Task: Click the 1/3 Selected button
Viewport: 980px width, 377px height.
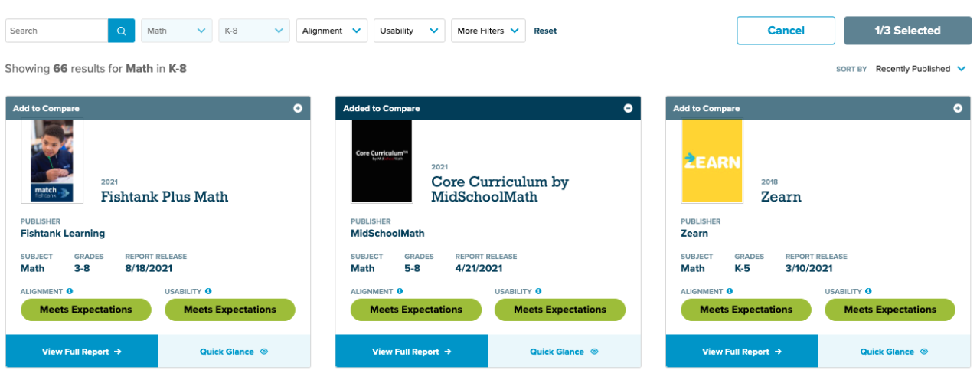Action: 907,31
